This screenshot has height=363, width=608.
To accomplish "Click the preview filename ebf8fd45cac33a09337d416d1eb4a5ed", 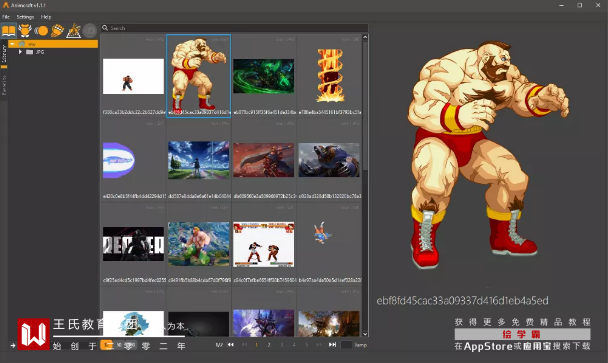I will pyautogui.click(x=462, y=301).
